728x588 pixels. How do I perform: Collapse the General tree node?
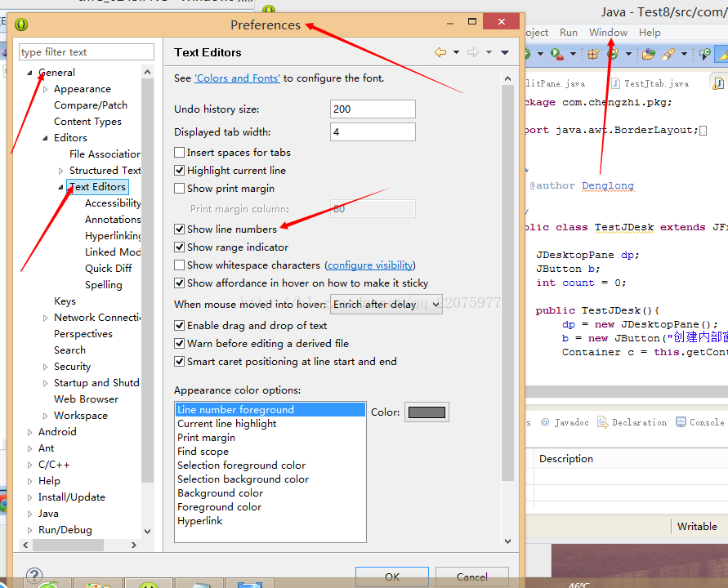[29, 73]
